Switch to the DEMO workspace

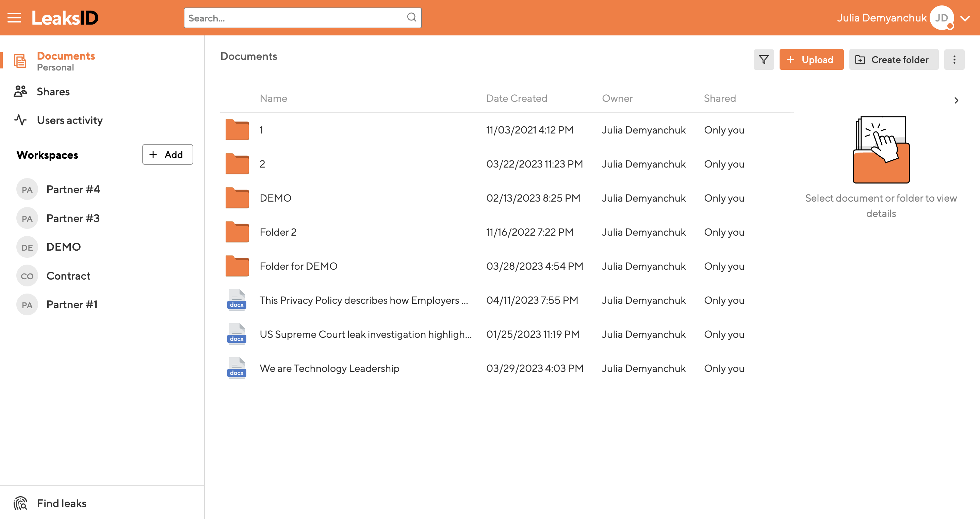click(63, 247)
